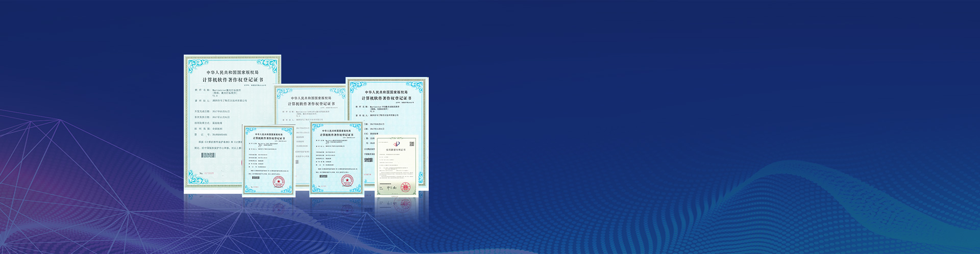Click the barcode on the front-middle small certificate
The width and height of the screenshot is (980, 254).
point(323,175)
